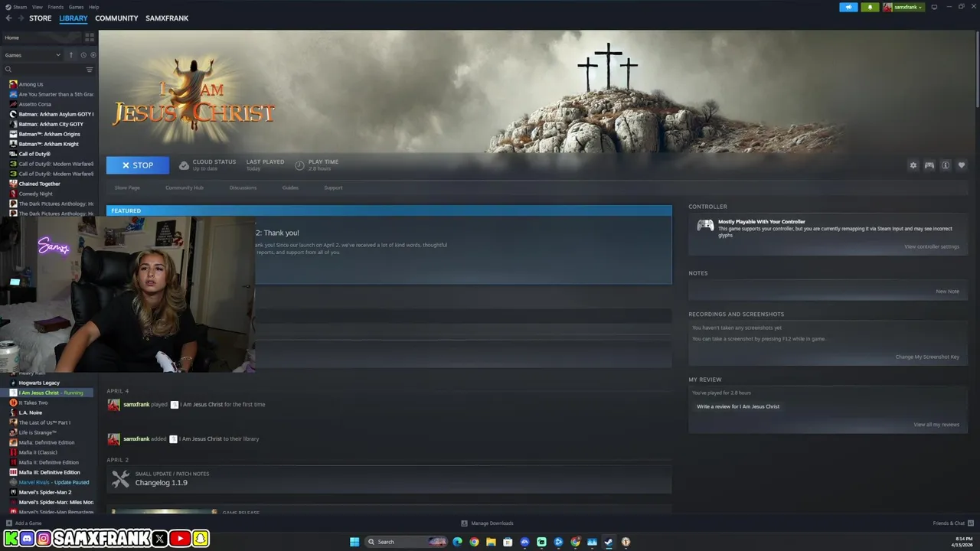Open the Community Hub link
This screenshot has height=551, width=980.
tap(185, 187)
